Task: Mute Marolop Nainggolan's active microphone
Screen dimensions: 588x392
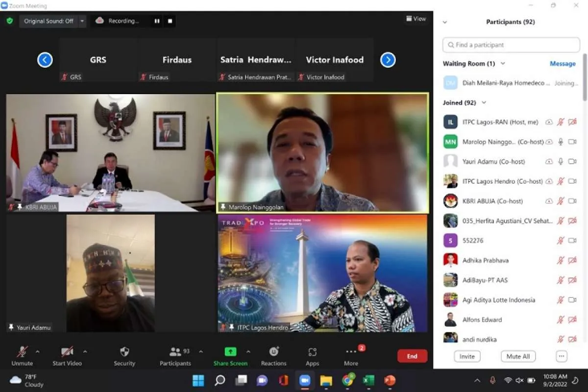Action: 561,142
